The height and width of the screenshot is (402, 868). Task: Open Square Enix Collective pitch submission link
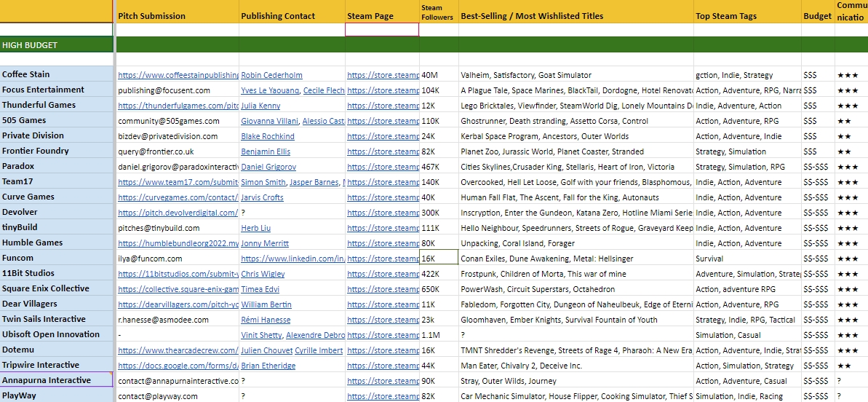[178, 289]
